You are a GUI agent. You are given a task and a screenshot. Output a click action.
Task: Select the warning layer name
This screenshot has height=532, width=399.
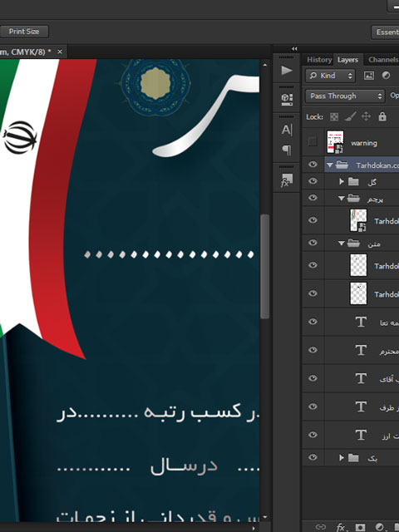[x=364, y=143]
